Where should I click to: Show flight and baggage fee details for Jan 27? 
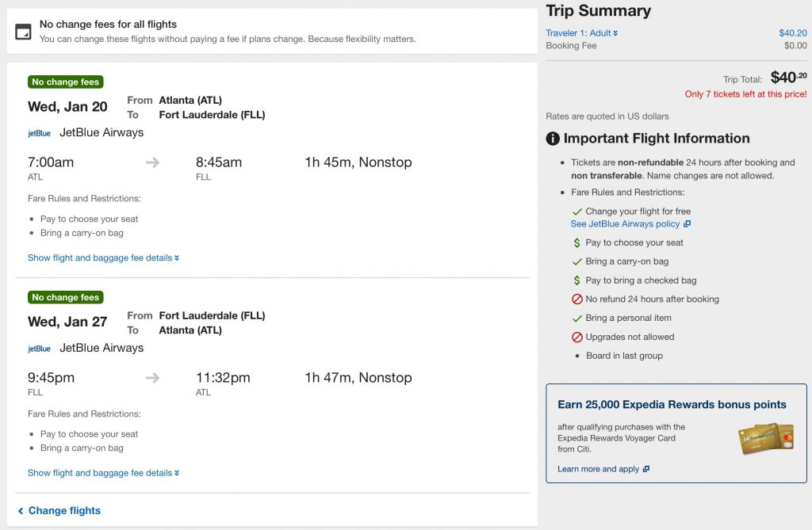pyautogui.click(x=103, y=473)
